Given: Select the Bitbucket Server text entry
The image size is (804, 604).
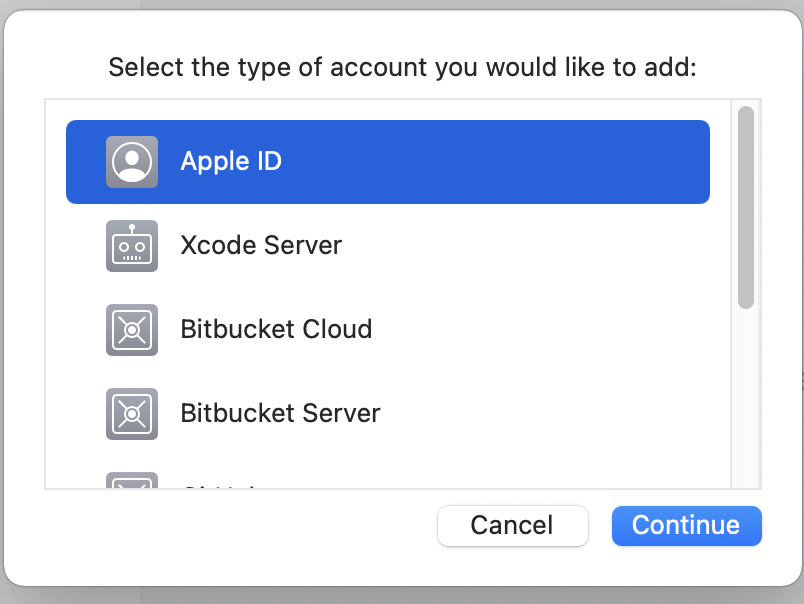Looking at the screenshot, I should pos(280,413).
